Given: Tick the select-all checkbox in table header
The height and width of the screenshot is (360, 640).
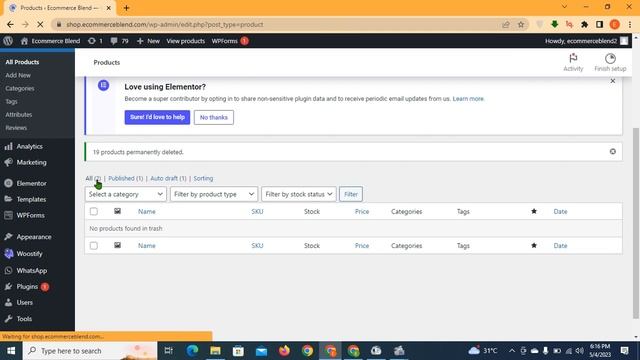Looking at the screenshot, I should point(93,211).
